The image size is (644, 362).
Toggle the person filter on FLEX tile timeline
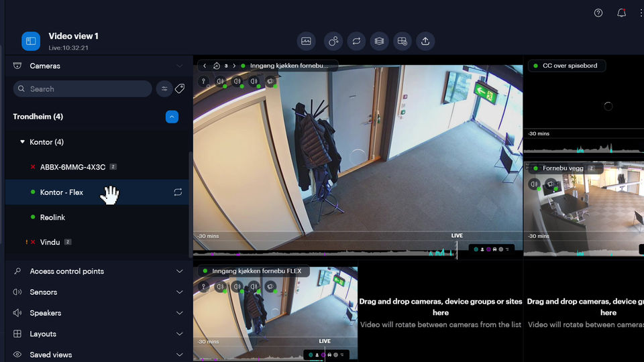coord(317,355)
